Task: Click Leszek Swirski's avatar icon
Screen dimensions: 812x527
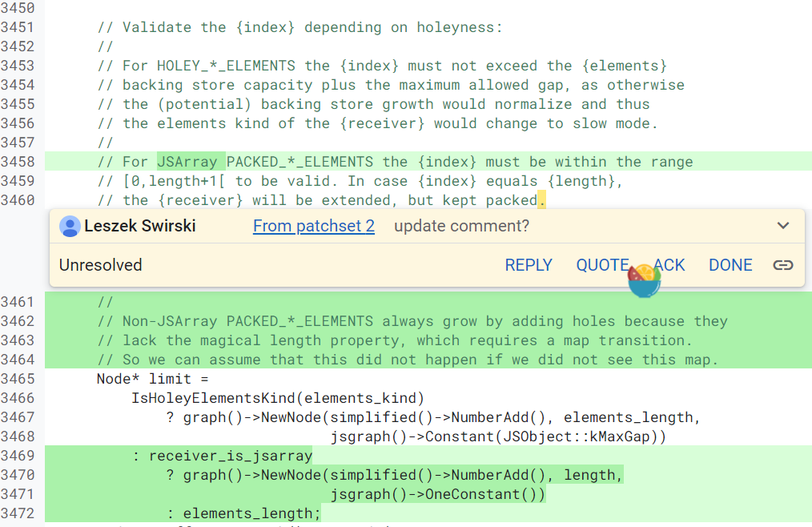Action: pyautogui.click(x=70, y=227)
